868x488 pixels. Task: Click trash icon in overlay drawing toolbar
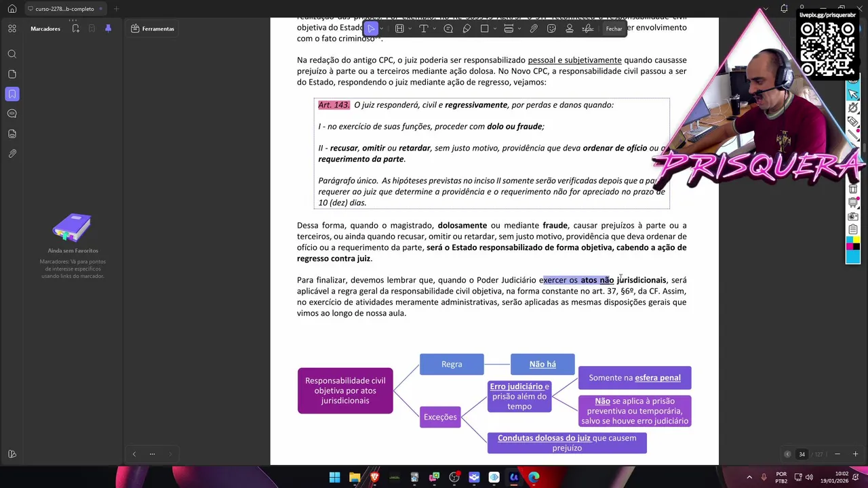click(853, 189)
